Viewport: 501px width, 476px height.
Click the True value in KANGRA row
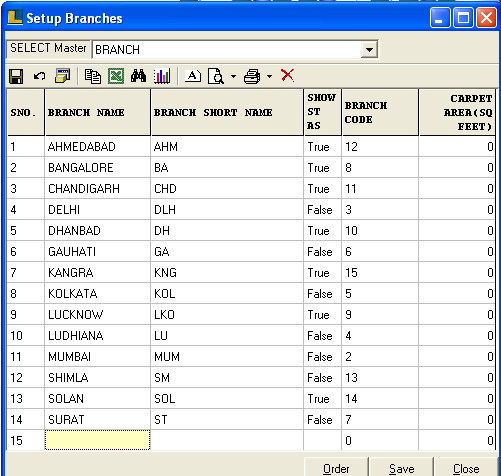[x=323, y=272]
